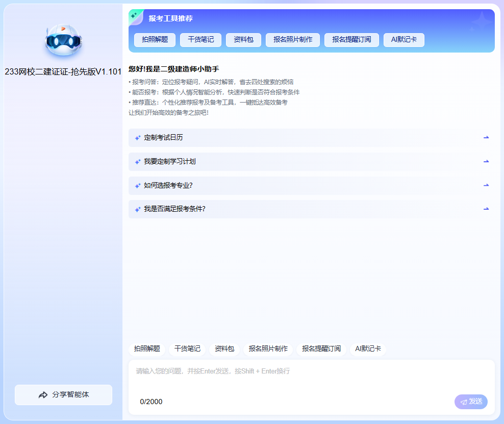Click sparkle icon beside 定制考试日历
The width and height of the screenshot is (504, 424).
(x=137, y=138)
